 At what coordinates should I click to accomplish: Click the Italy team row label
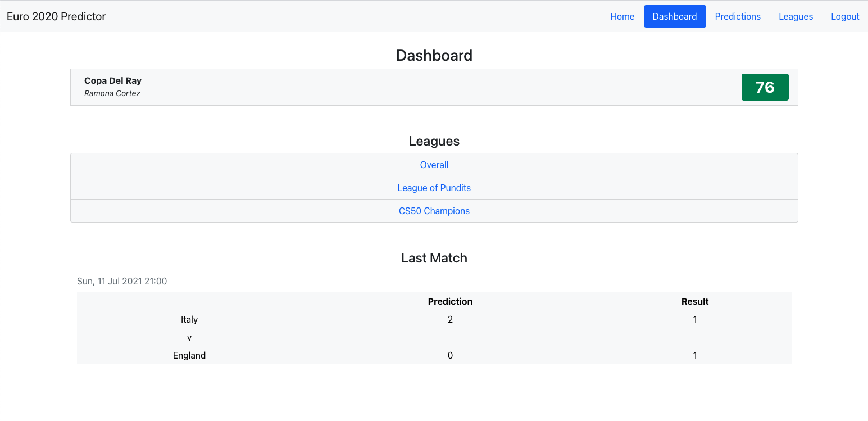(x=189, y=319)
